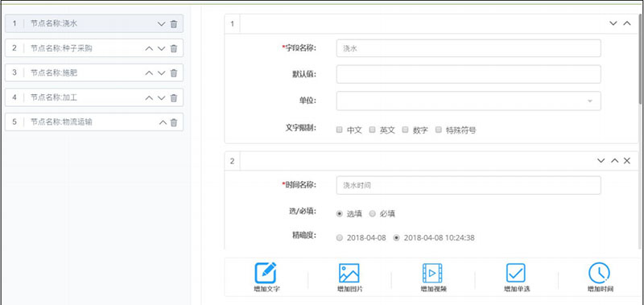The image size is (644, 305).
Task: Focus the 时间名称 input field
Action: [x=469, y=185]
